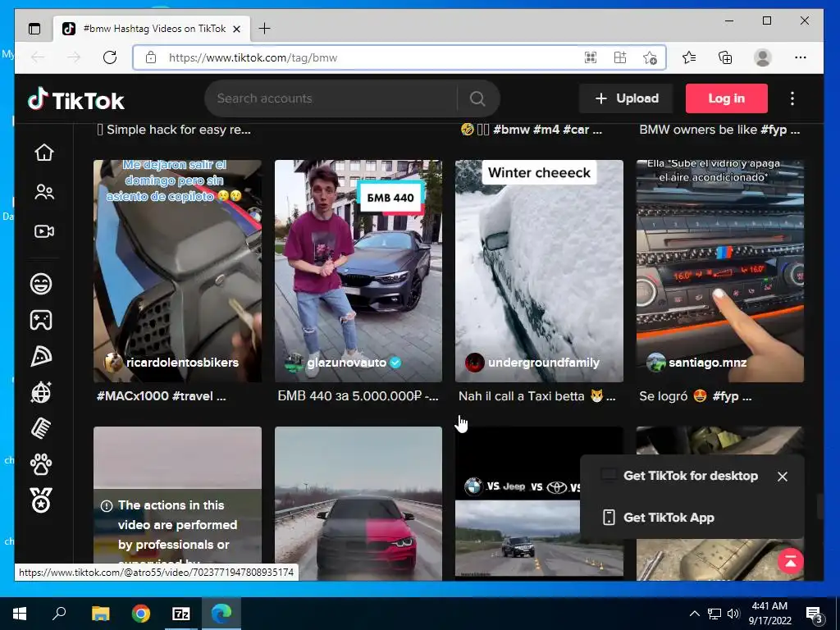Click the address bar URL
This screenshot has width=840, height=630.
(253, 58)
